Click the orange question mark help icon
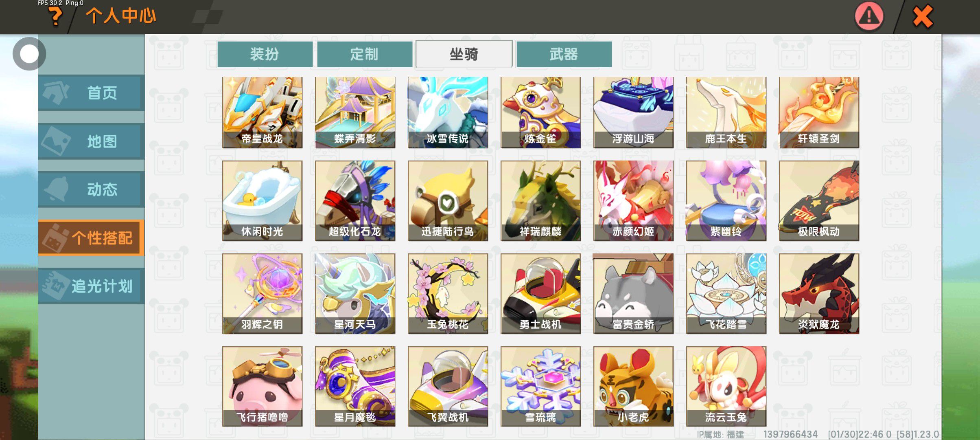This screenshot has height=440, width=980. [x=55, y=17]
